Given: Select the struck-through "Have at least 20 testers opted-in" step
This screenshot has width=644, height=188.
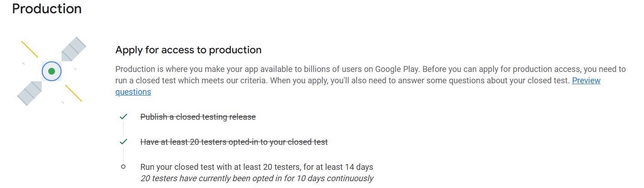Looking at the screenshot, I should [234, 142].
